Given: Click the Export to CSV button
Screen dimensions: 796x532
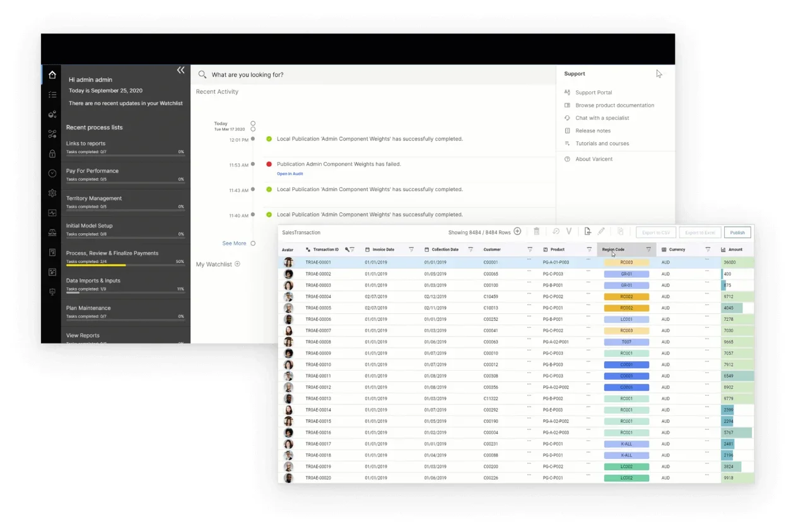Looking at the screenshot, I should 655,233.
